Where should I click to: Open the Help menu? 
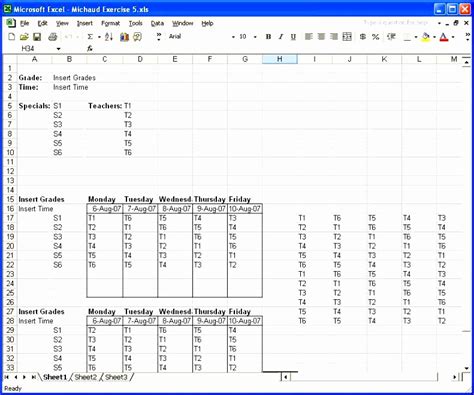(207, 23)
